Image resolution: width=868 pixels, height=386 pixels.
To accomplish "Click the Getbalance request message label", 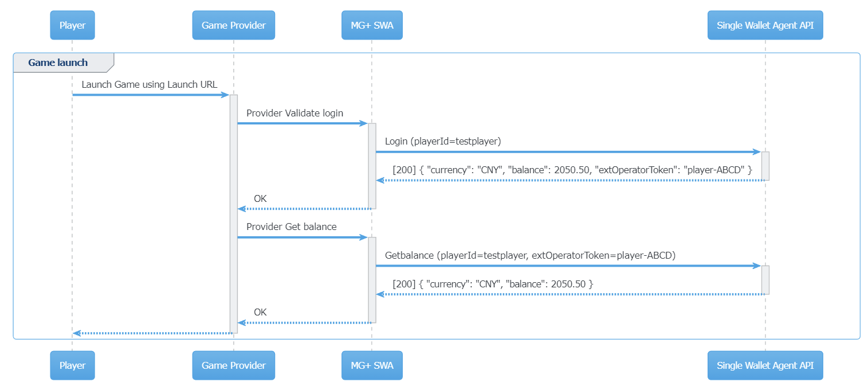I will click(x=530, y=256).
